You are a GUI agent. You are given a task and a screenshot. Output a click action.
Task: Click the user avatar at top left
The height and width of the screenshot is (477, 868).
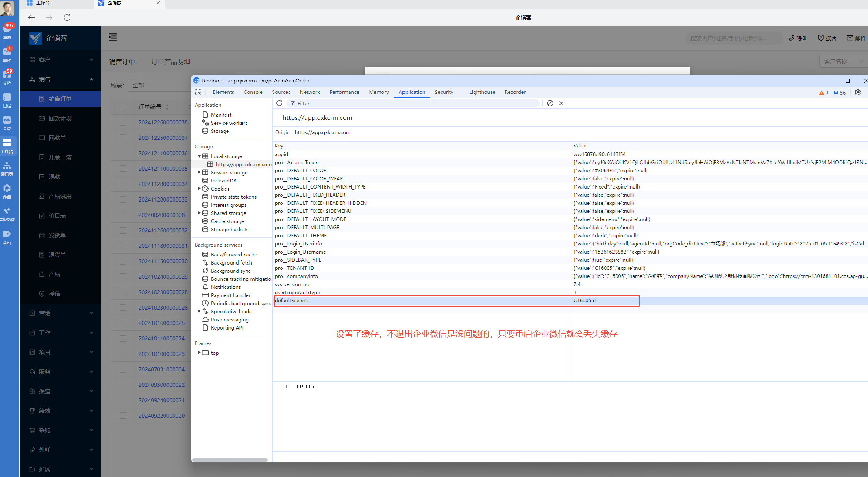pos(7,9)
